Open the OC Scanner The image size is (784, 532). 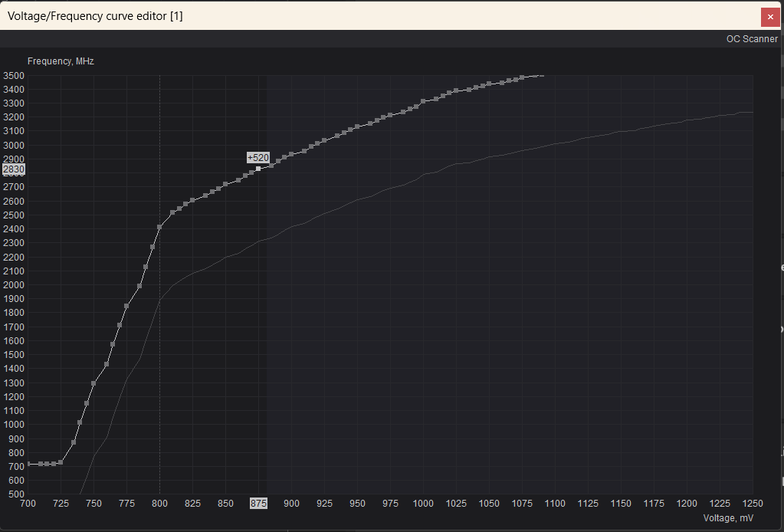[752, 39]
